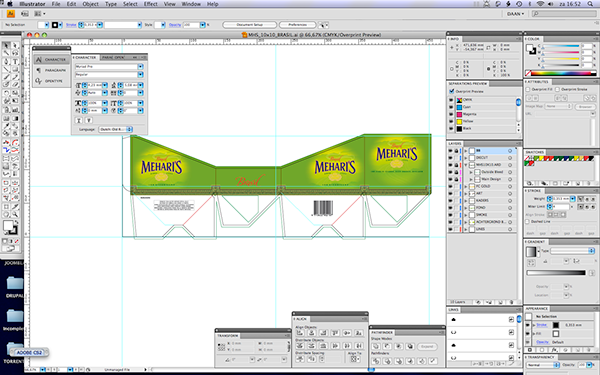Expand the Outside Bleed sublayer
This screenshot has width=600, height=375.
pyautogui.click(x=471, y=172)
